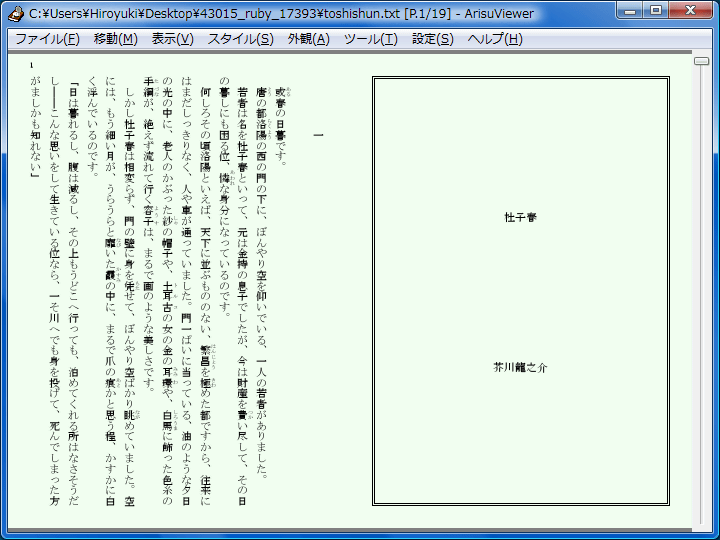This screenshot has width=720, height=540.
Task: Click the title bar file path text
Action: (281, 14)
